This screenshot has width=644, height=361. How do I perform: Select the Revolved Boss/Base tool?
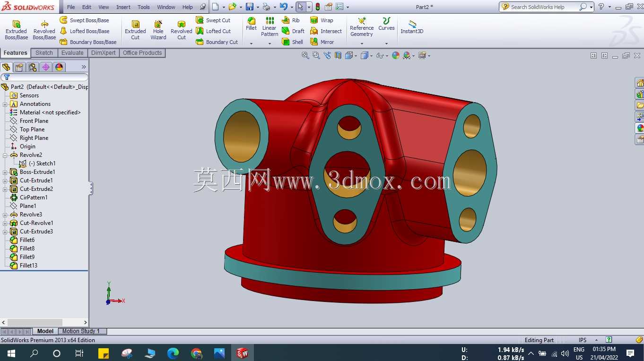click(x=44, y=30)
